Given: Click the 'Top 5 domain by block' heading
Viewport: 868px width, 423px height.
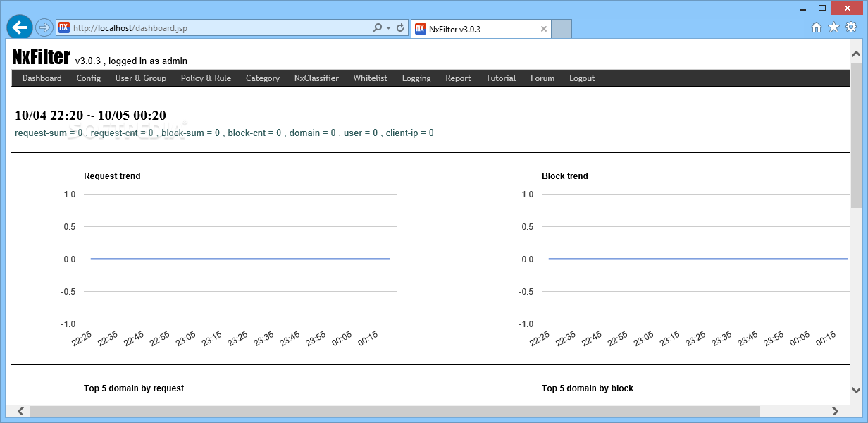Looking at the screenshot, I should pyautogui.click(x=588, y=388).
